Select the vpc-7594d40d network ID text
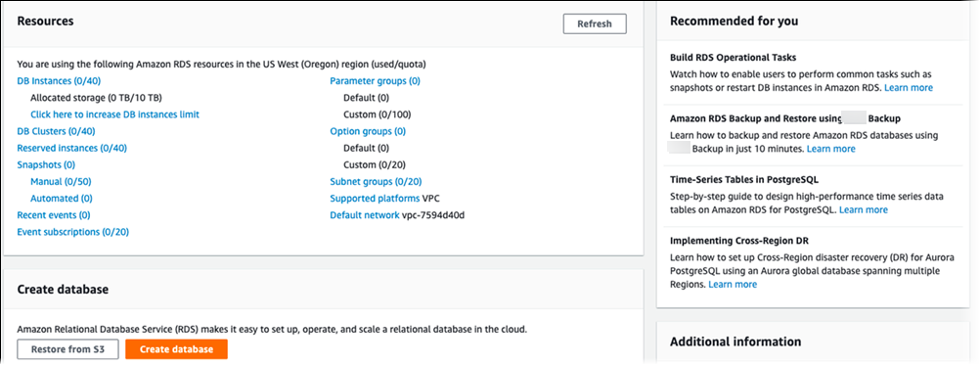 433,215
